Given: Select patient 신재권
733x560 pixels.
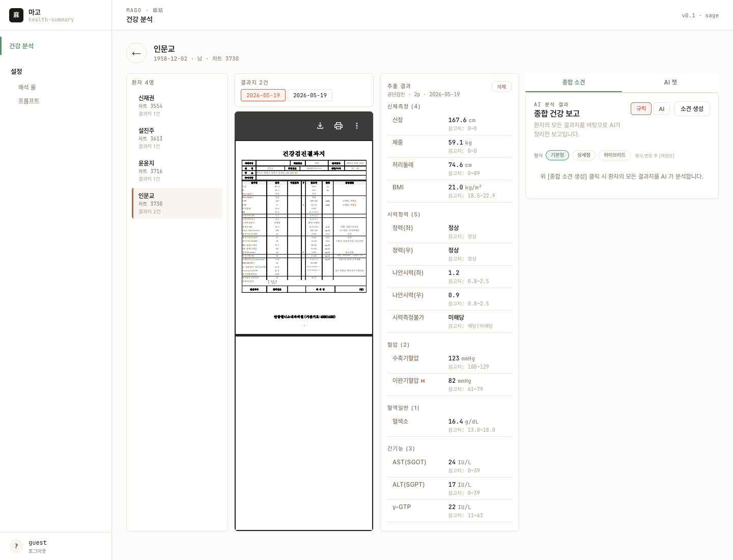Looking at the screenshot, I should pyautogui.click(x=177, y=105).
